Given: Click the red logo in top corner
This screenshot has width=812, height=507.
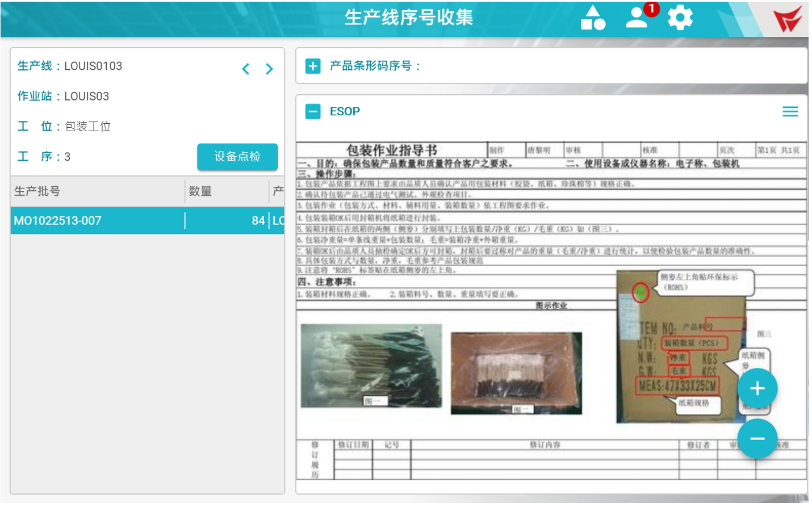Looking at the screenshot, I should tap(788, 19).
